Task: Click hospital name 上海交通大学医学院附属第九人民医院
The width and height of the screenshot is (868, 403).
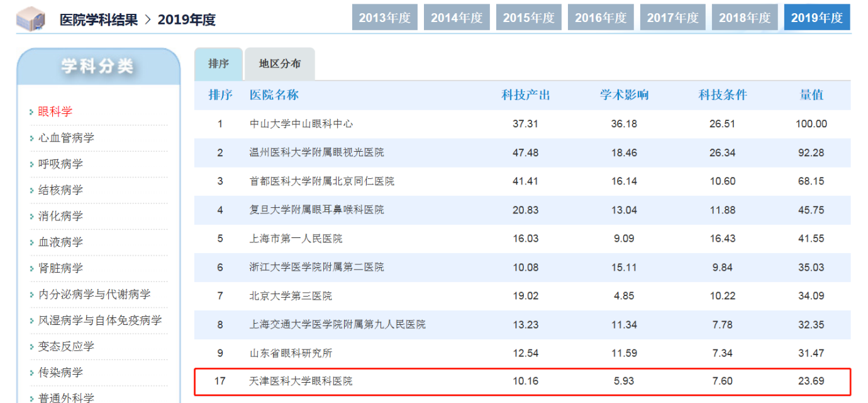Action: 338,324
